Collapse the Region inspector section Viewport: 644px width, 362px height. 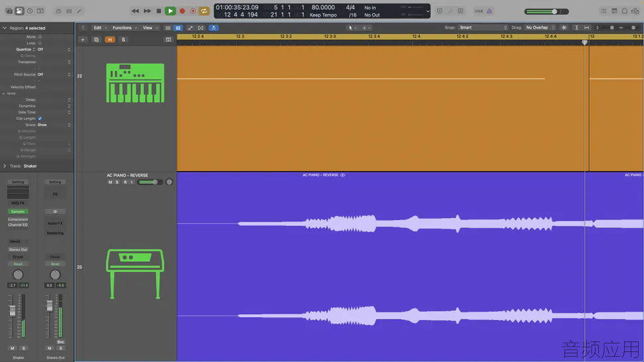[x=5, y=28]
